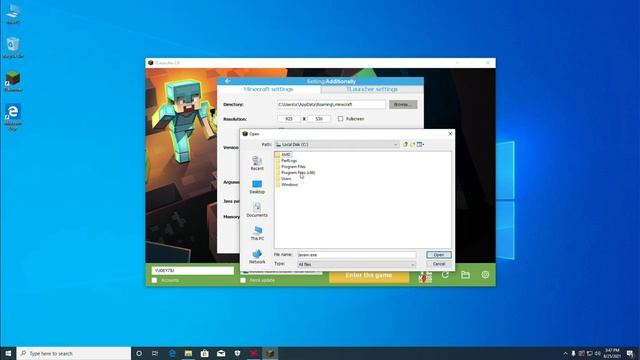The width and height of the screenshot is (640, 360).
Task: Launch Edge from taskbar
Action: click(172, 353)
